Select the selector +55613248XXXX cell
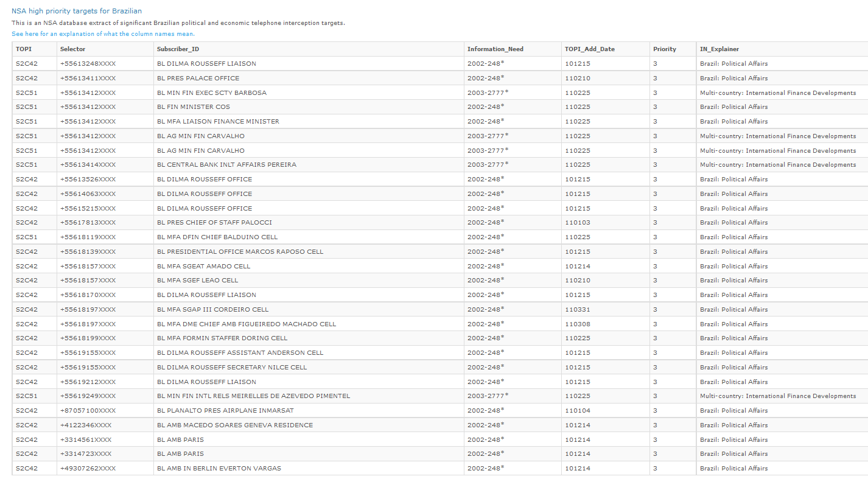This screenshot has height=479, width=868. pyautogui.click(x=104, y=64)
